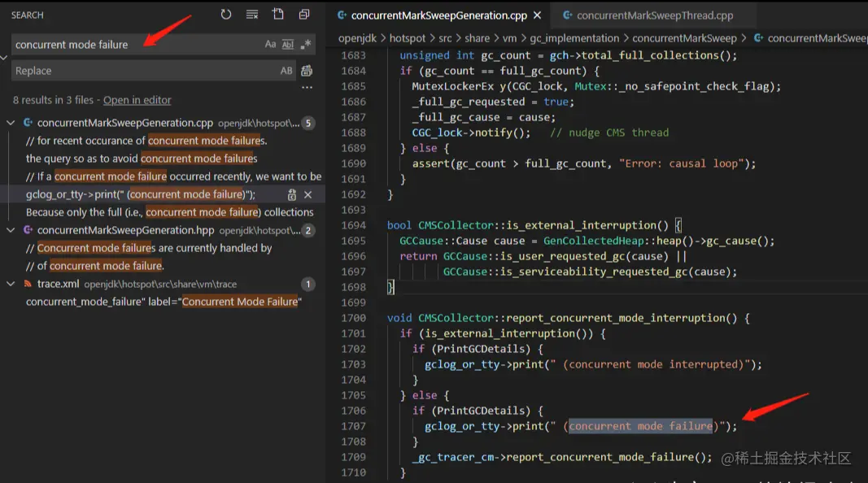Click 'concurrentMarkSweep' folder breadcrumb segment
Viewport: 868px width, 483px height.
pos(684,38)
